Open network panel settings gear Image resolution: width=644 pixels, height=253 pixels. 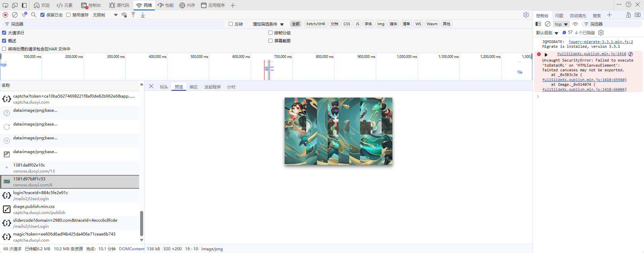point(526,15)
